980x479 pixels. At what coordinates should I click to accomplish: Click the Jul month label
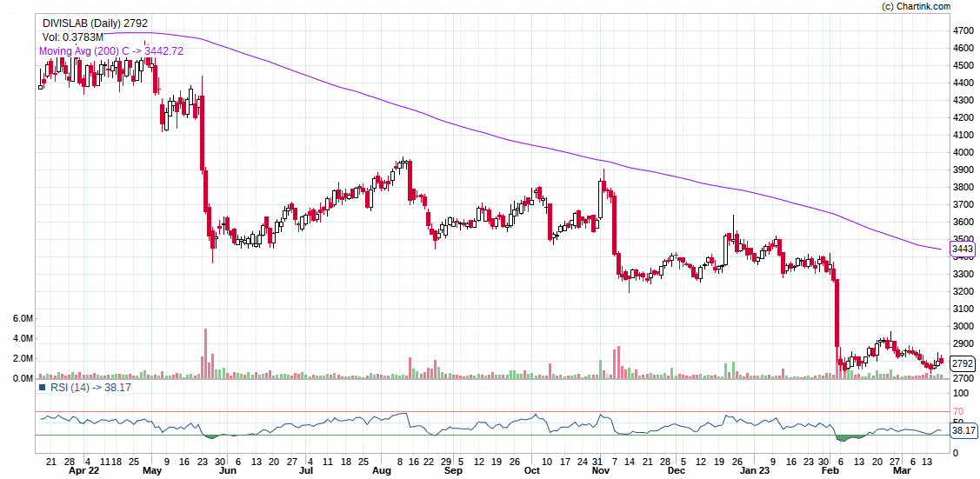(x=307, y=469)
